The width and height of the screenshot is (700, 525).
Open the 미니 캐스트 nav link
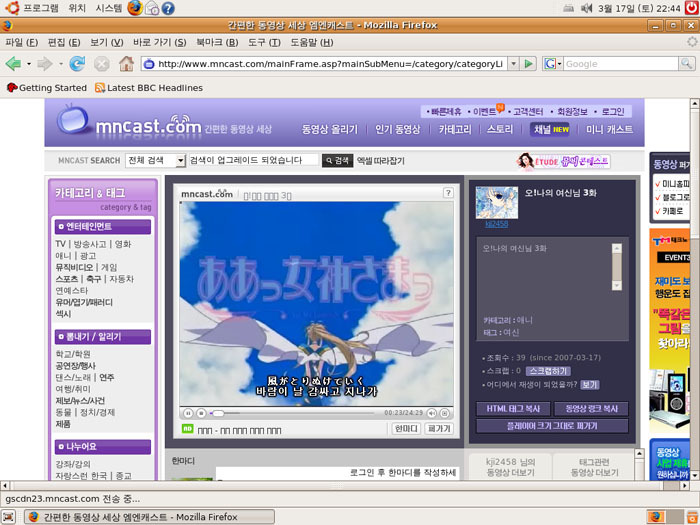pyautogui.click(x=609, y=129)
